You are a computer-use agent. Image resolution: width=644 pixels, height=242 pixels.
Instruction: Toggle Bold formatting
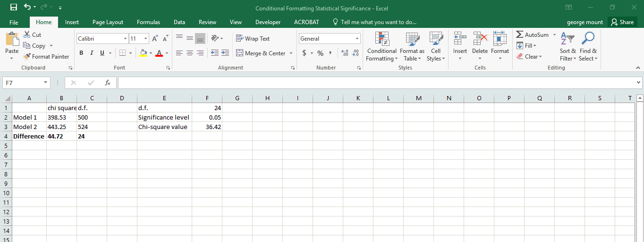(81, 53)
